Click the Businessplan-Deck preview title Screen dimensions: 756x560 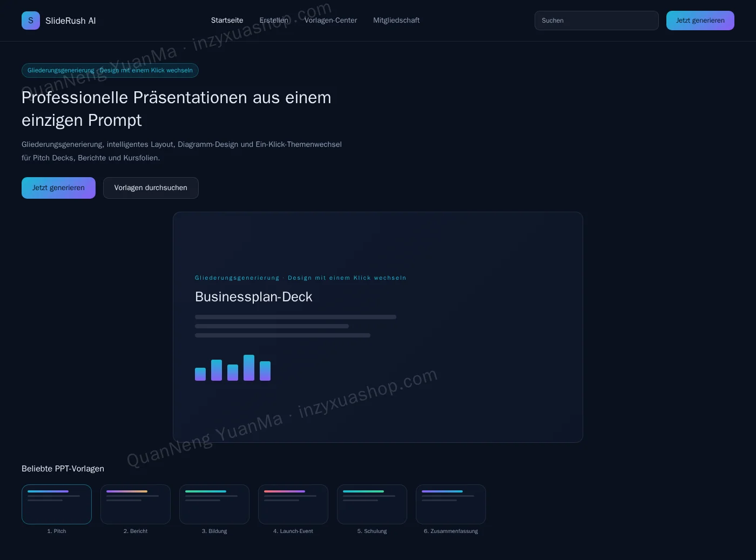tap(254, 297)
